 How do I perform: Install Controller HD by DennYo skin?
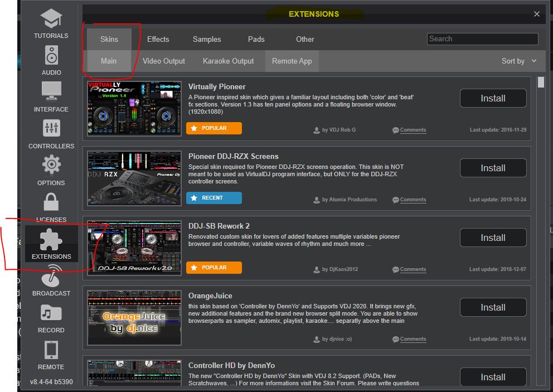[493, 377]
